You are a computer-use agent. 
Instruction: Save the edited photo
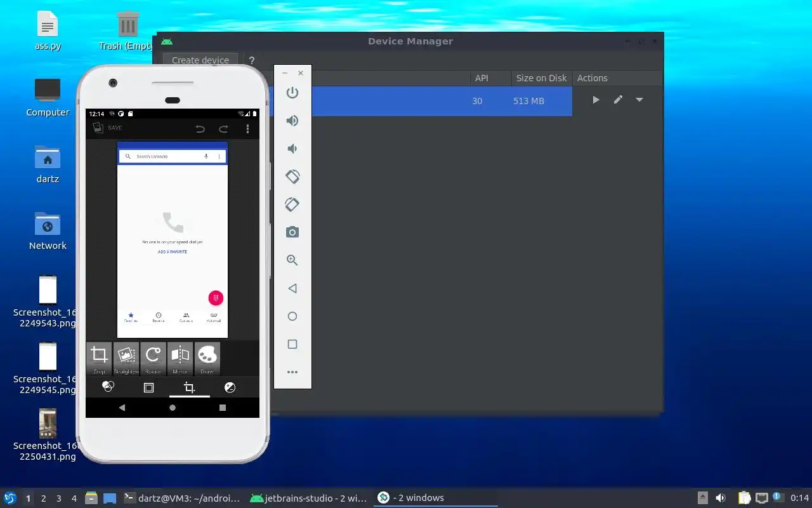pos(108,128)
